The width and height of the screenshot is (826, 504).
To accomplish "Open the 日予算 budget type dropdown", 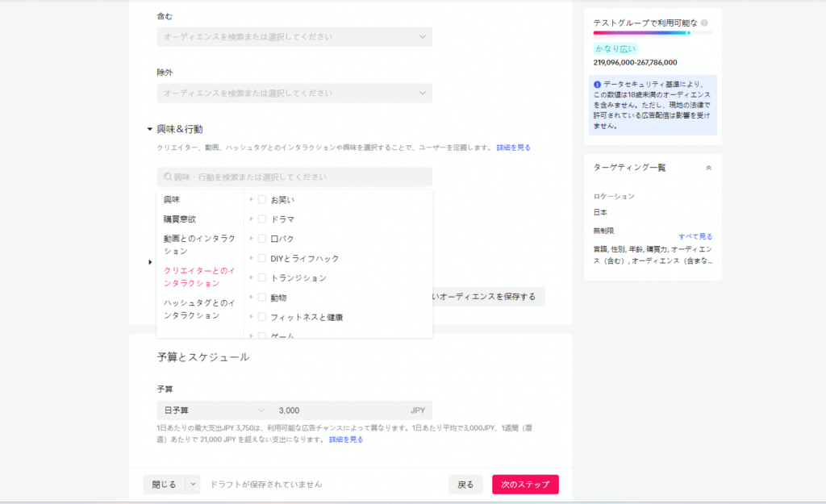I will click(x=213, y=410).
